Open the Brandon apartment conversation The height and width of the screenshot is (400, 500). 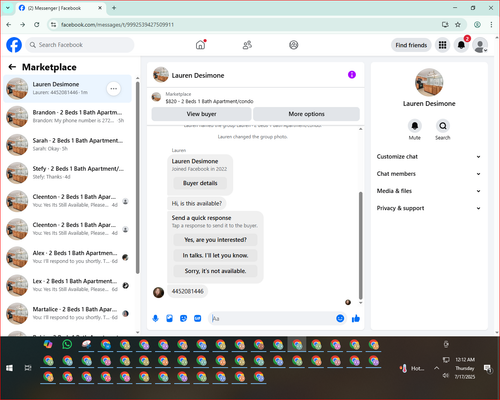tap(68, 117)
